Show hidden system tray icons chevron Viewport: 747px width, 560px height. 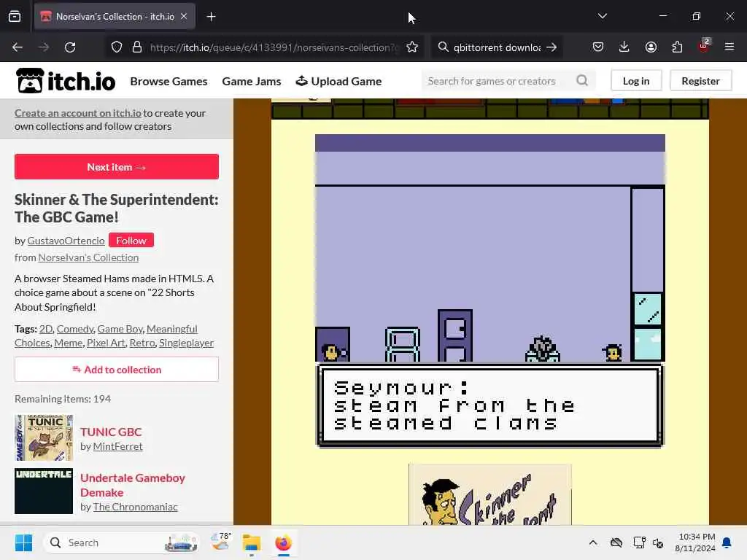[592, 542]
